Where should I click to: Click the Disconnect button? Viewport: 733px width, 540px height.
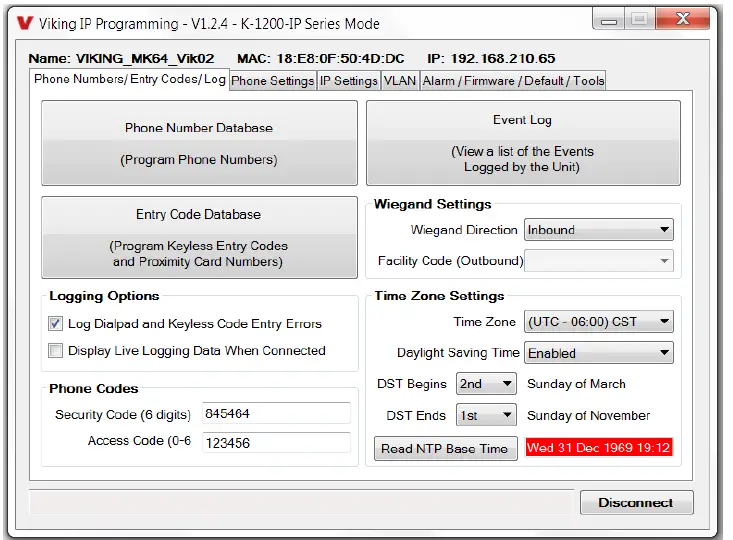pyautogui.click(x=636, y=503)
